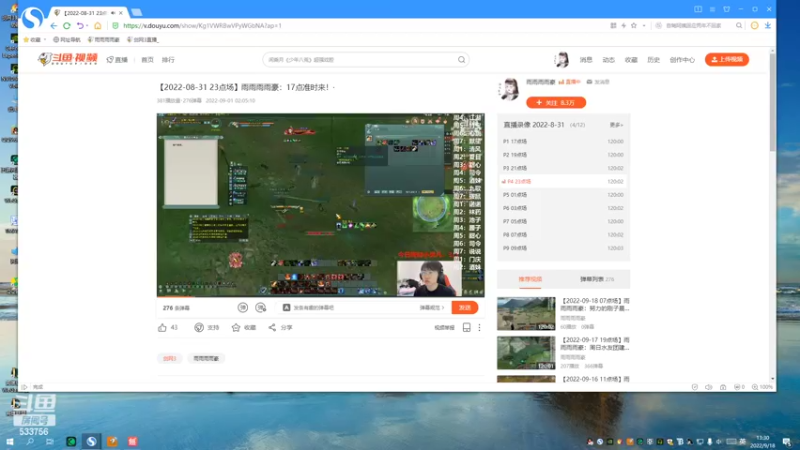Click the search magnifier in Douyu search box

[x=461, y=60]
